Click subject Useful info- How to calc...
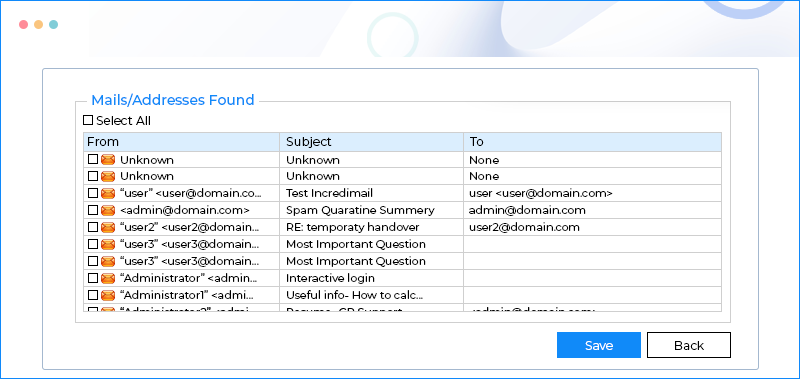This screenshot has height=379, width=800. point(354,295)
